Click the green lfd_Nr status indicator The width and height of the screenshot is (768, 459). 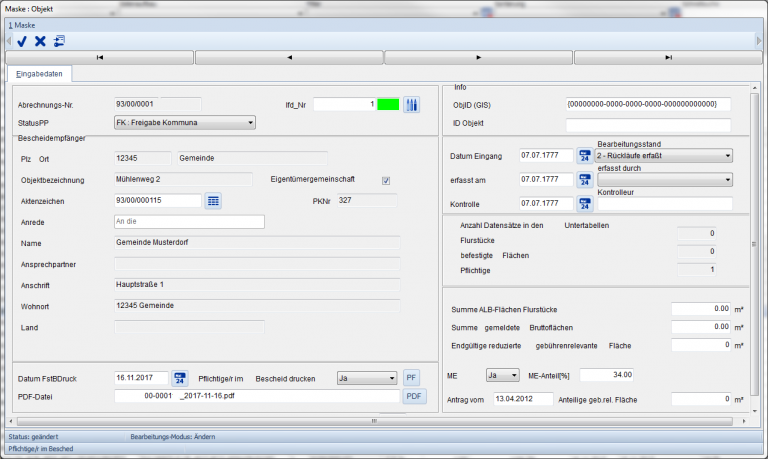388,104
